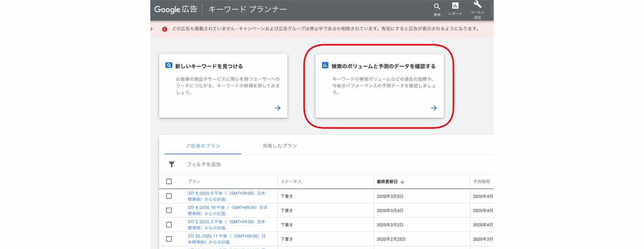Check the box for the 3月 4, 2020 plan
Viewport: 644px width, 249px height.
pos(169,210)
